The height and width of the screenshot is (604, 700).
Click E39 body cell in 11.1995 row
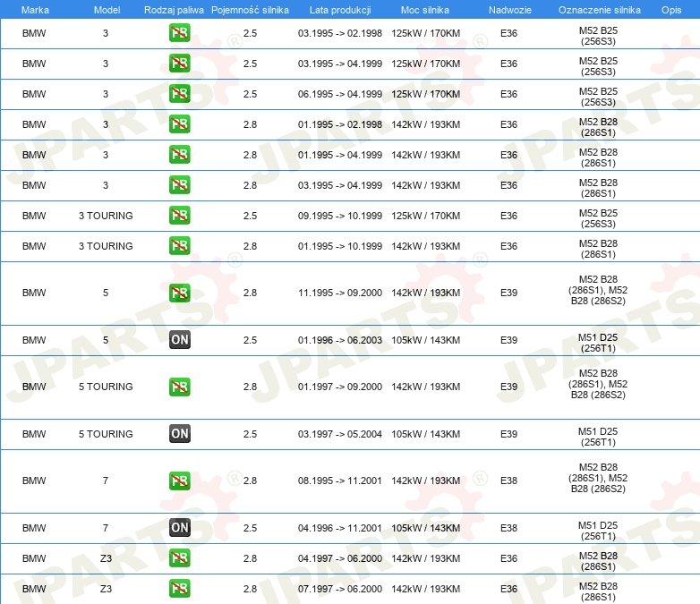(x=509, y=293)
